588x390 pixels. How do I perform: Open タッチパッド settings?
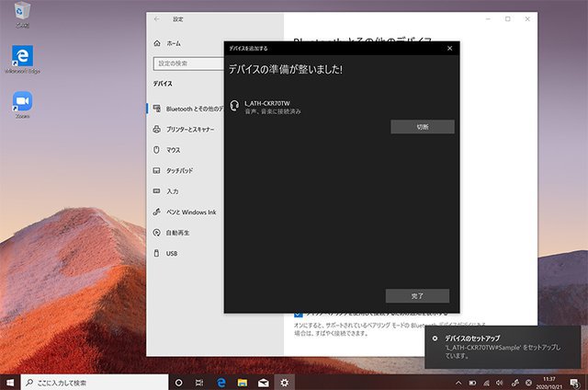coord(179,170)
